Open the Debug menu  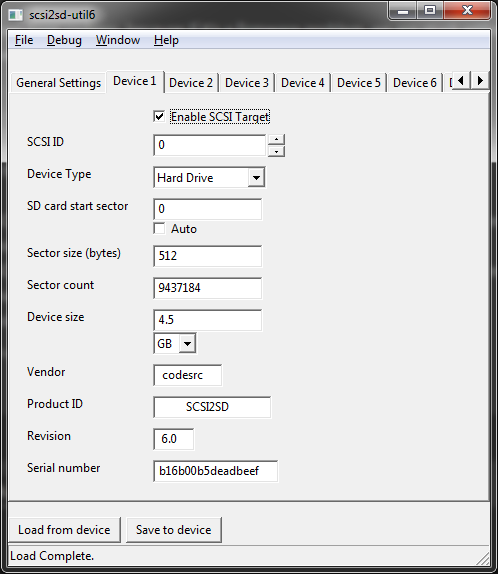(64, 40)
